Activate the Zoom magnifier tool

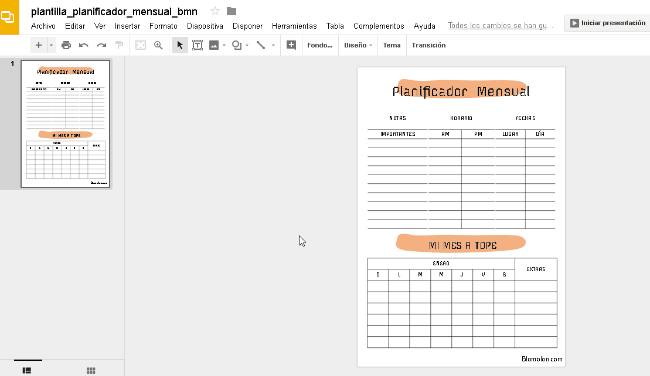(x=158, y=45)
